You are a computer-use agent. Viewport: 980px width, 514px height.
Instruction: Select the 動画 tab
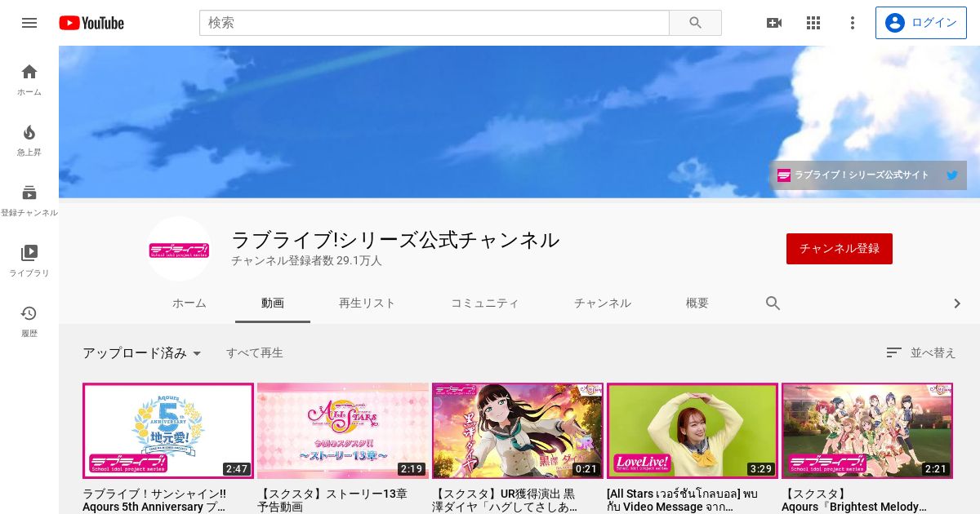coord(273,304)
